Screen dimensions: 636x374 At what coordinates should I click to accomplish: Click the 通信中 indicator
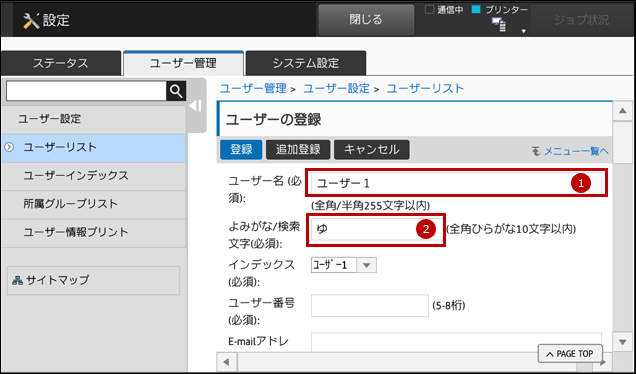click(x=444, y=10)
